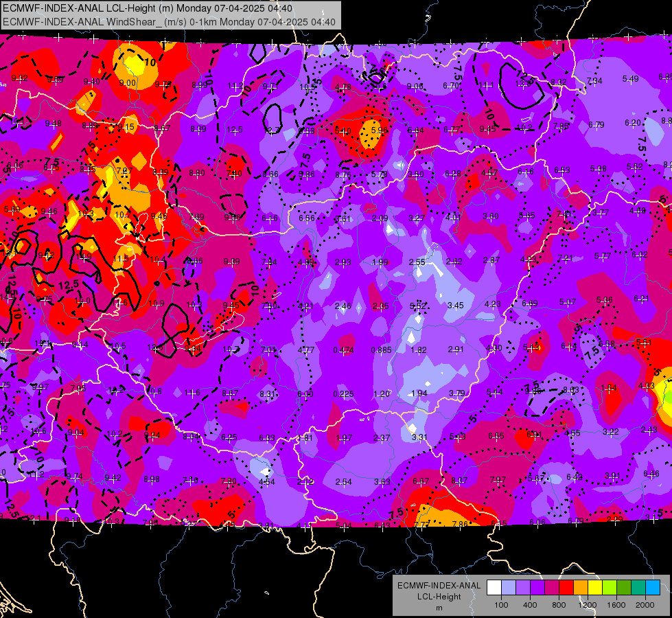
Task: Click the map value 4.77
Action: pos(306,350)
